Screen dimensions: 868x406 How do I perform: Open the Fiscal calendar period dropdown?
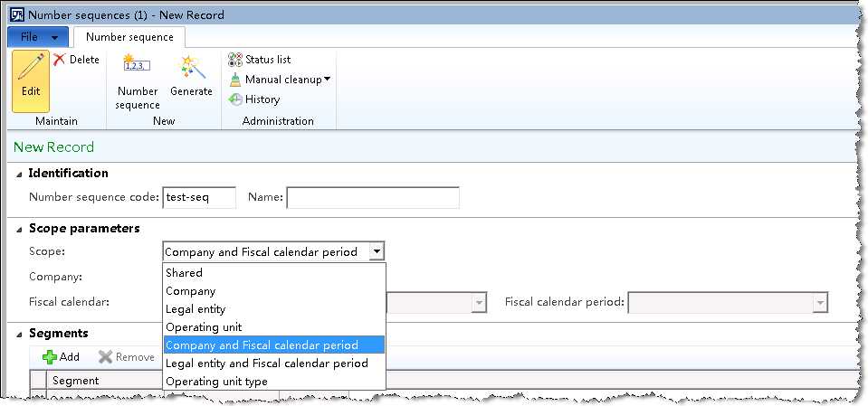click(x=820, y=303)
